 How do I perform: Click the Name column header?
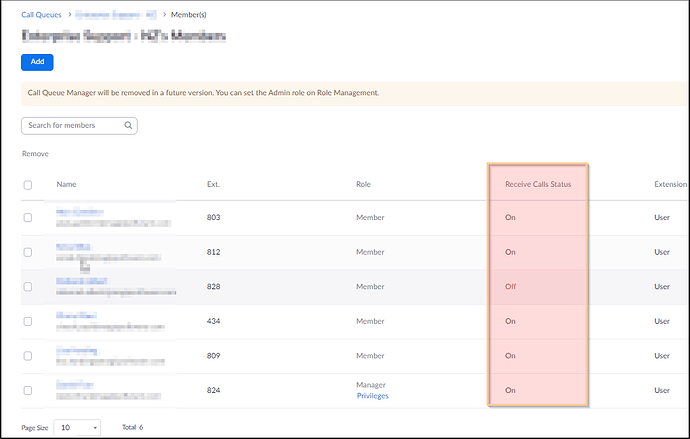coord(66,184)
